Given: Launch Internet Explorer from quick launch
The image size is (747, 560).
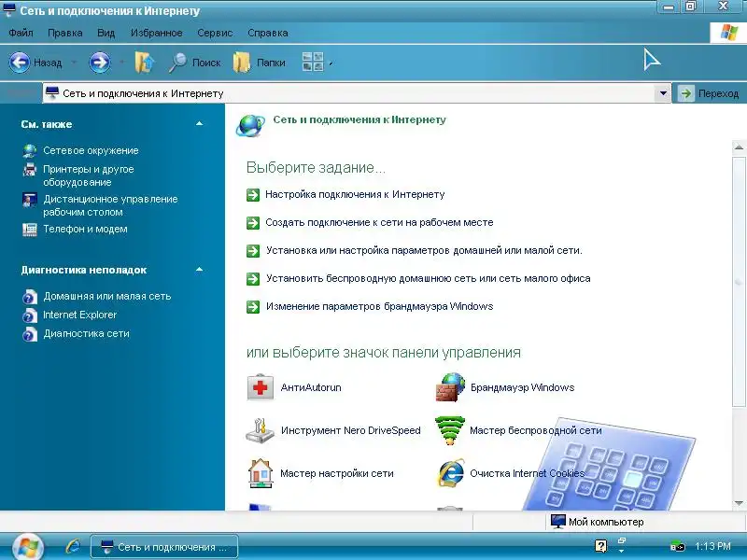Looking at the screenshot, I should [x=73, y=546].
